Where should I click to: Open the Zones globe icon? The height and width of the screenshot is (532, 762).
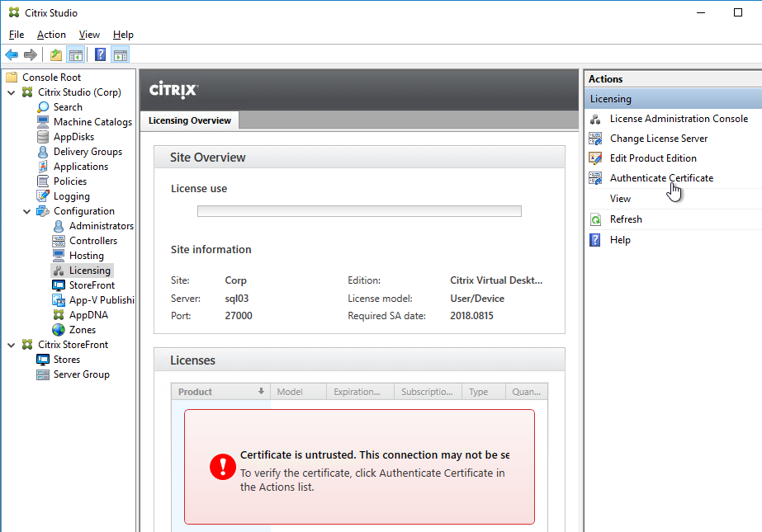59,330
